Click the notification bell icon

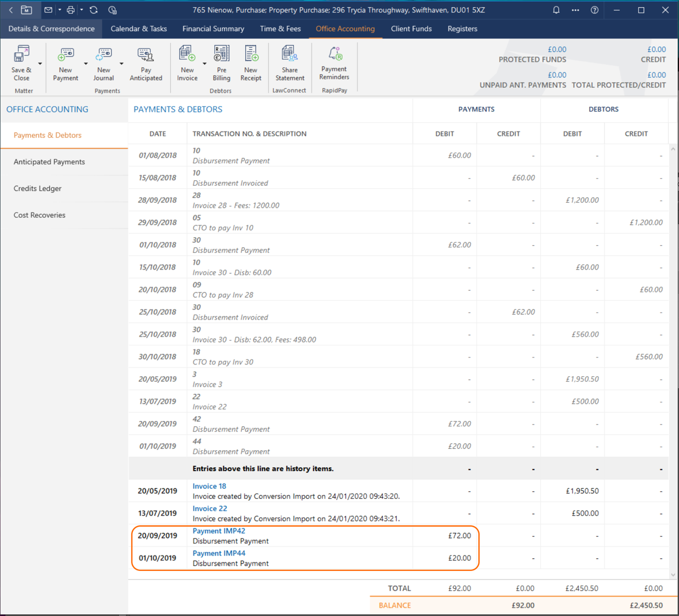tap(556, 10)
